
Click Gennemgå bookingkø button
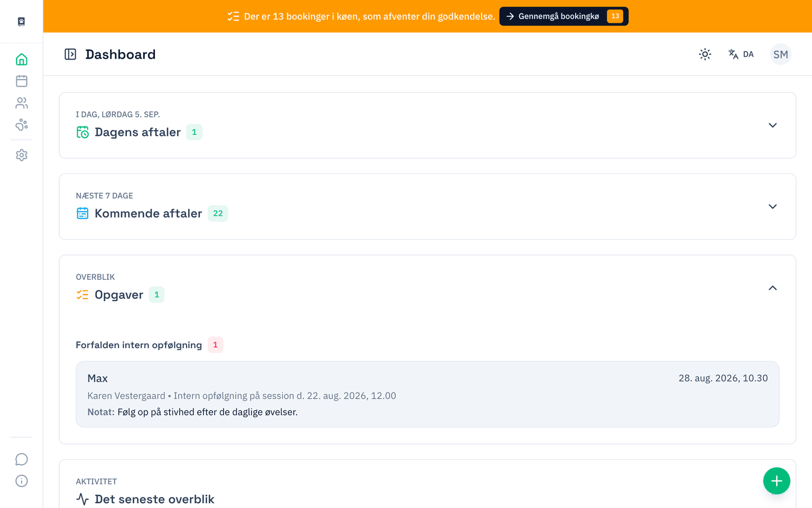564,16
